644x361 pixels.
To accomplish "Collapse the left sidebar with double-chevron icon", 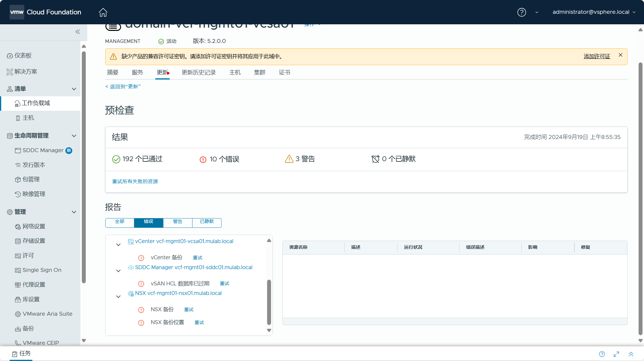I will point(78,32).
